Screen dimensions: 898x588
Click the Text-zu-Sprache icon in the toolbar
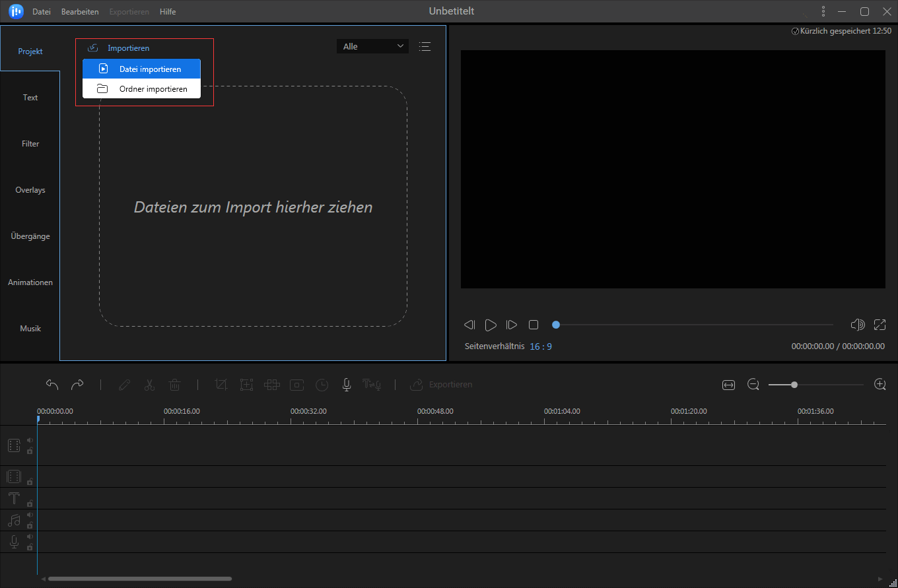click(x=371, y=385)
